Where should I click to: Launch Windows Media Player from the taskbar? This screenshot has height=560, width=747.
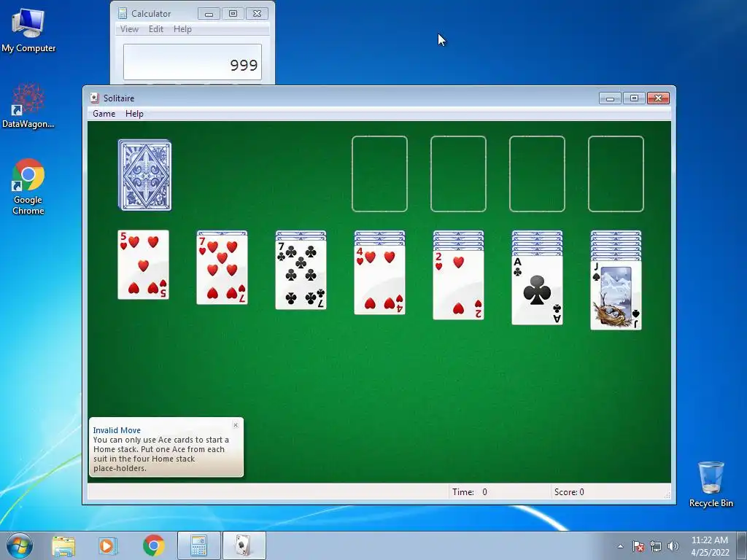point(108,546)
